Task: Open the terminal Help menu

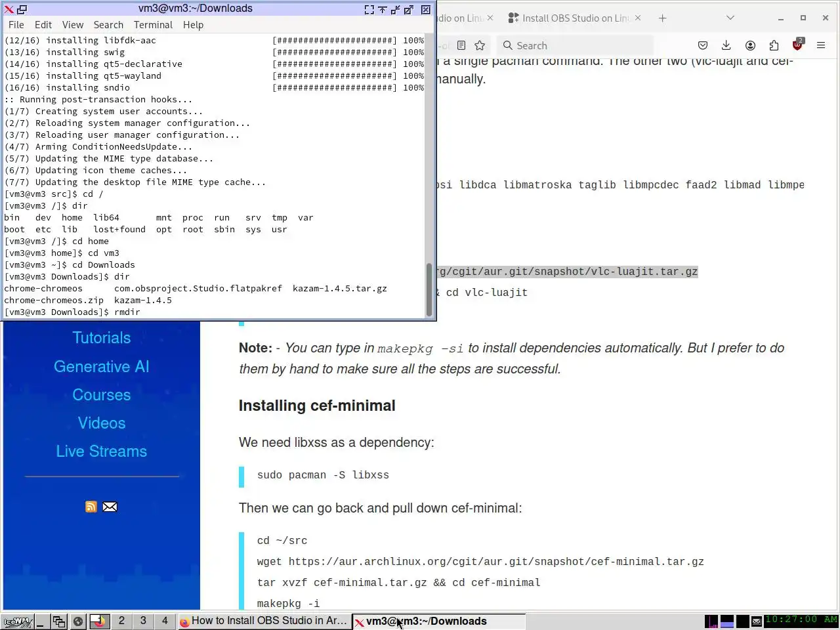Action: (193, 25)
